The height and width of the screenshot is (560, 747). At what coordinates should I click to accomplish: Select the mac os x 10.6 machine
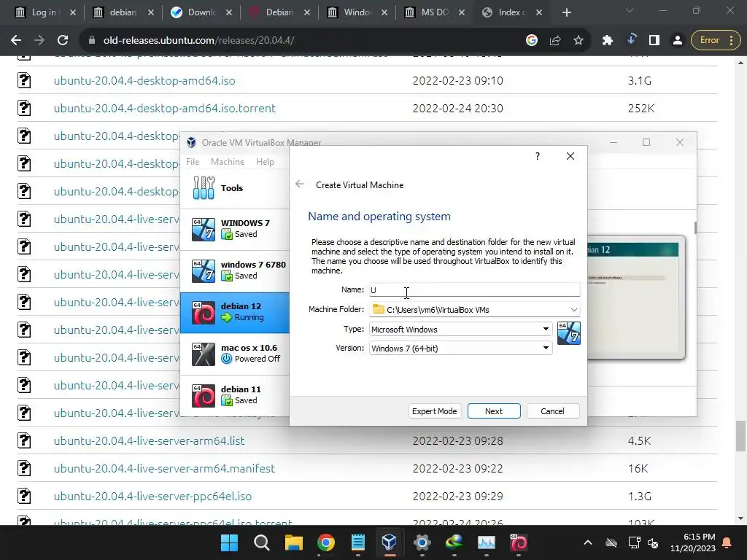pyautogui.click(x=235, y=354)
